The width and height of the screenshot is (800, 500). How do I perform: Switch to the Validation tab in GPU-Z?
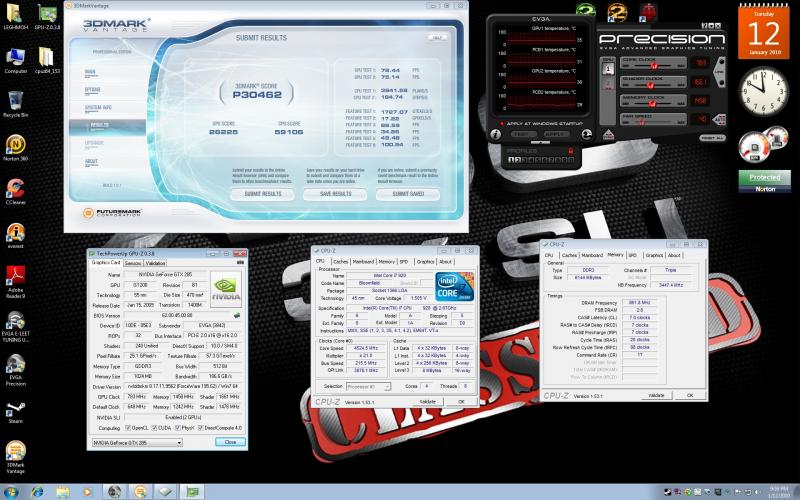point(155,263)
